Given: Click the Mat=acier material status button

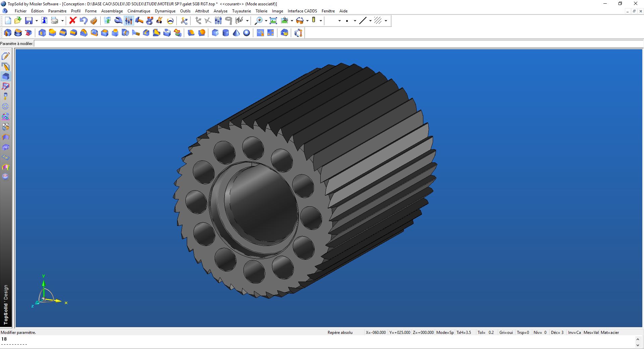Looking at the screenshot, I should pos(610,333).
